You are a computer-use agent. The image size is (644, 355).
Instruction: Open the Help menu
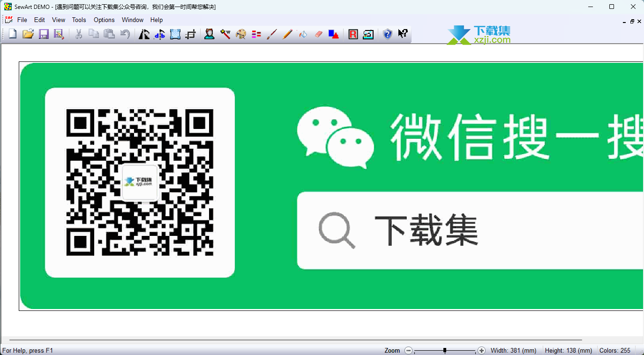point(157,20)
